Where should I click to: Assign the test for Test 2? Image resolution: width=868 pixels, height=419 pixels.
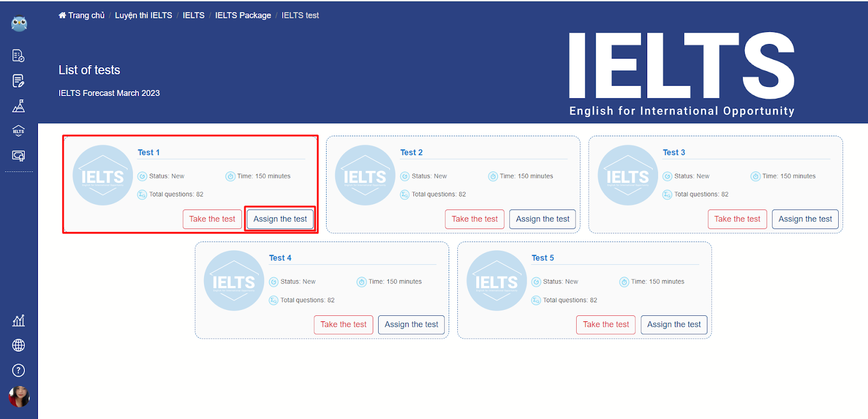(x=542, y=219)
